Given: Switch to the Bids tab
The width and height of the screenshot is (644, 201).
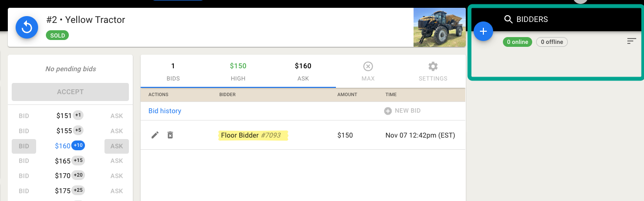Looking at the screenshot, I should coord(173,71).
